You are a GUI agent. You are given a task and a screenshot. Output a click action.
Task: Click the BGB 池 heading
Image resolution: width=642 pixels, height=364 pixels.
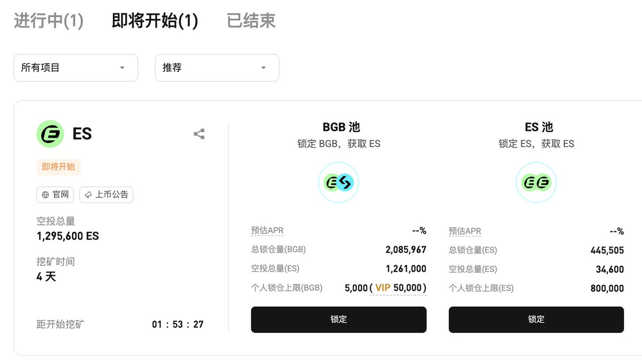coord(341,127)
